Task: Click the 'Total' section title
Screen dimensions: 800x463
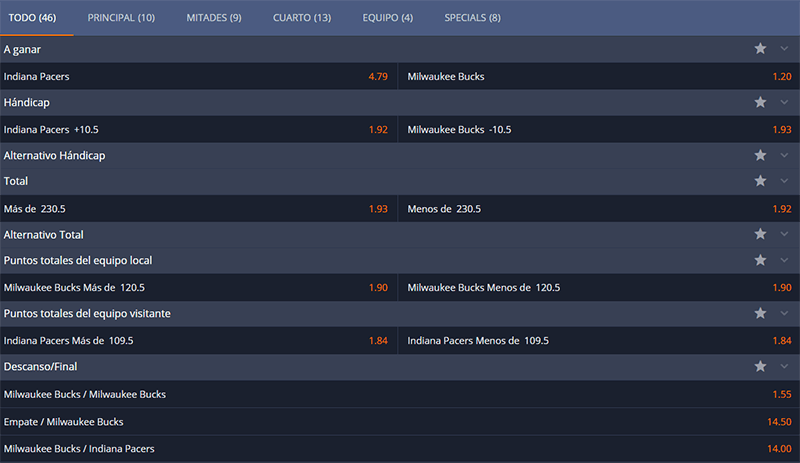Action: 16,181
